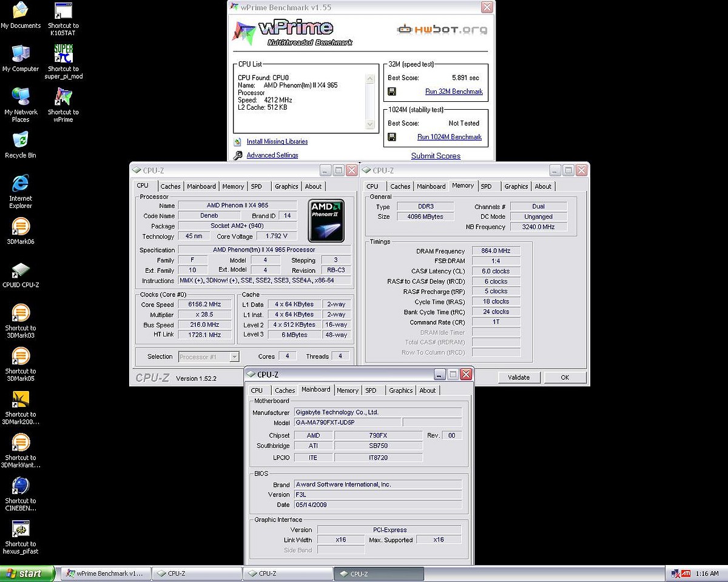Click the icon next to Install Missing Libraries
The image size is (728, 582).
(x=237, y=142)
